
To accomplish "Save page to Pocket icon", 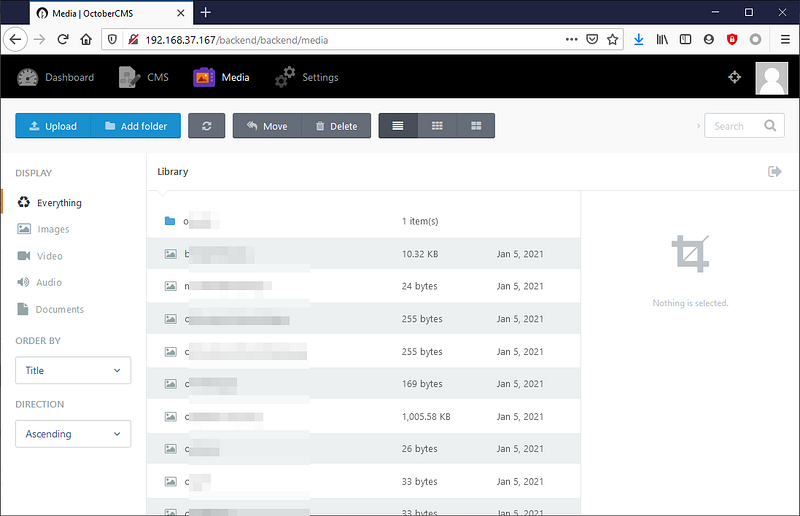I will tap(592, 39).
